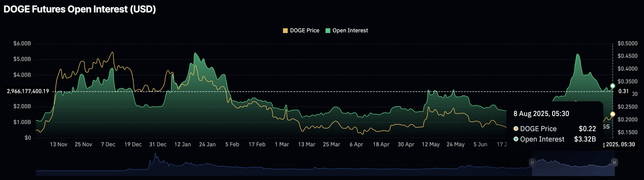
Task: Click the 24 Jan date on x-axis
Action: [207, 144]
